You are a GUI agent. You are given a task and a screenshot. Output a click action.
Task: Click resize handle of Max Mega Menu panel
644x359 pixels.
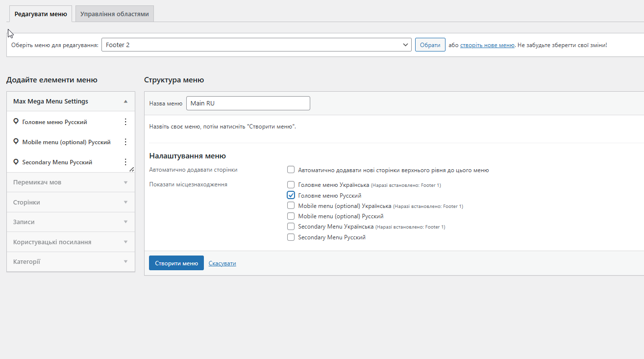[131, 169]
